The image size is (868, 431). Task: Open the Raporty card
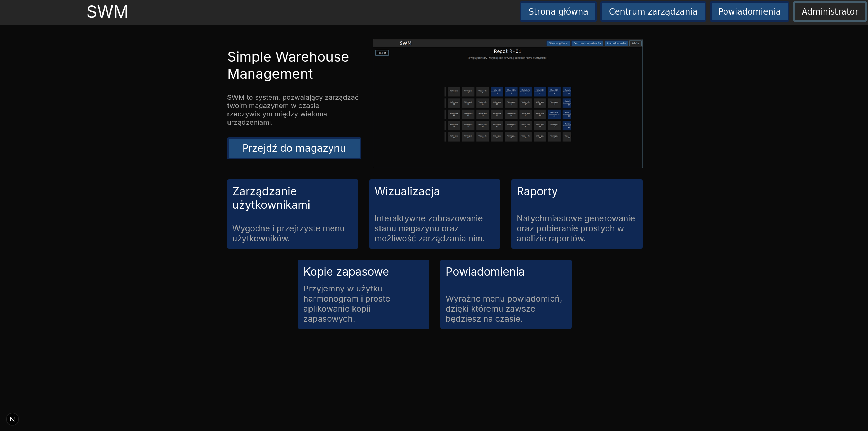click(x=576, y=214)
